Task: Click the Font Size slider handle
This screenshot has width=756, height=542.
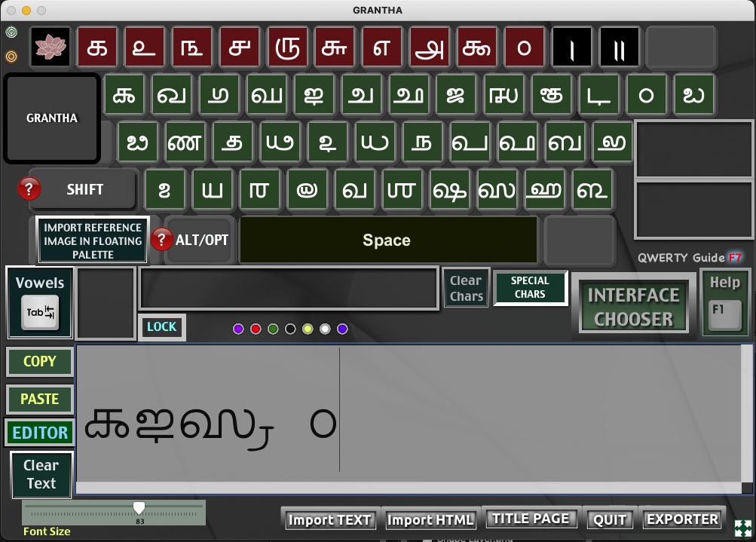Action: point(139,509)
